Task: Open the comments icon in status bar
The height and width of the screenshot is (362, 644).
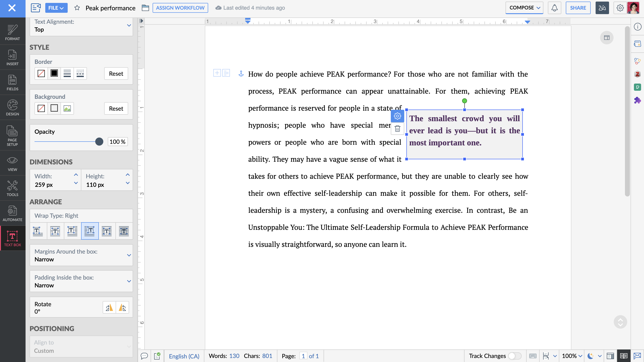Action: pyautogui.click(x=144, y=356)
